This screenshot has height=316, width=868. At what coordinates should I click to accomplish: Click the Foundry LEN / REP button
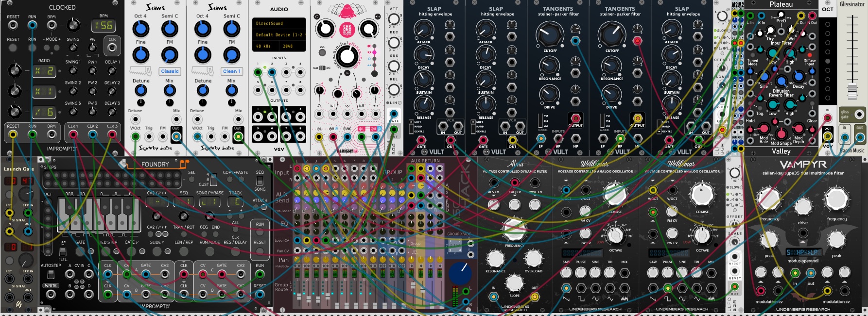(x=184, y=251)
